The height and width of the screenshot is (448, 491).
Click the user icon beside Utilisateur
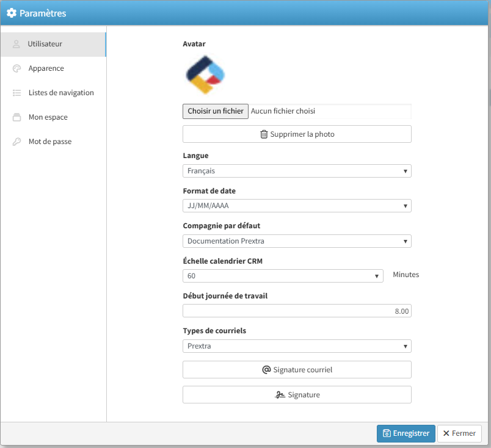coord(16,44)
